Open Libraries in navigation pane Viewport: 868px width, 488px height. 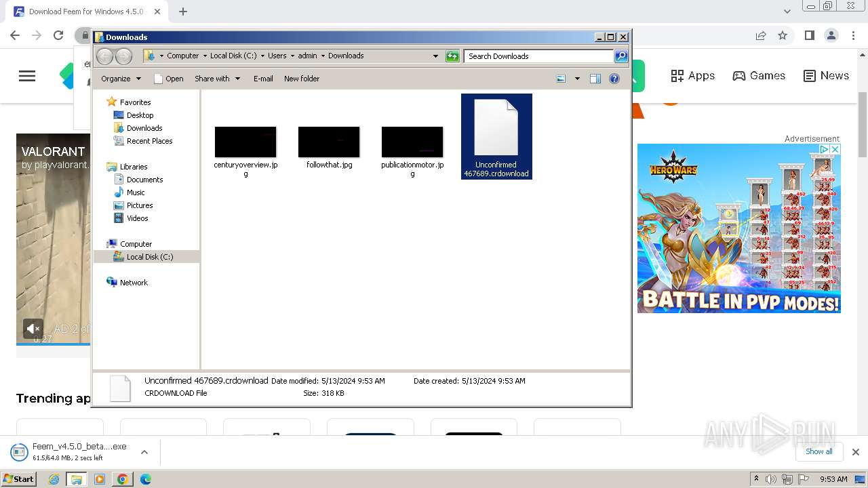pos(134,167)
